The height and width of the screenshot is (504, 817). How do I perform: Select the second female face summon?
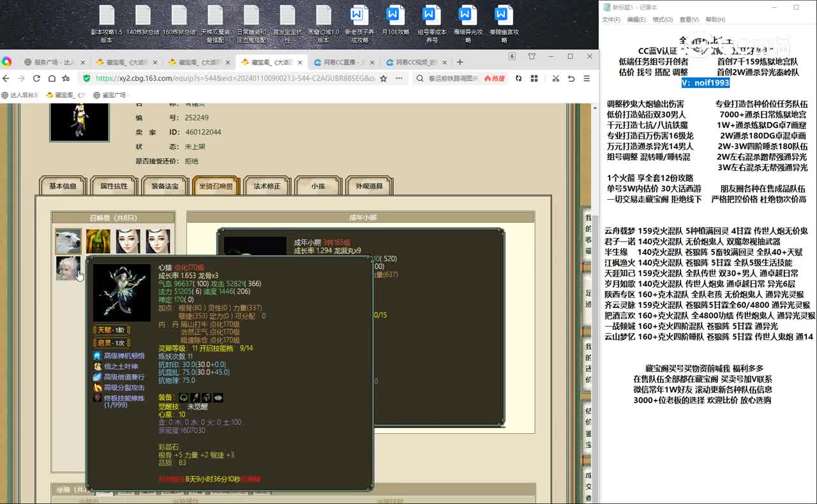[158, 242]
